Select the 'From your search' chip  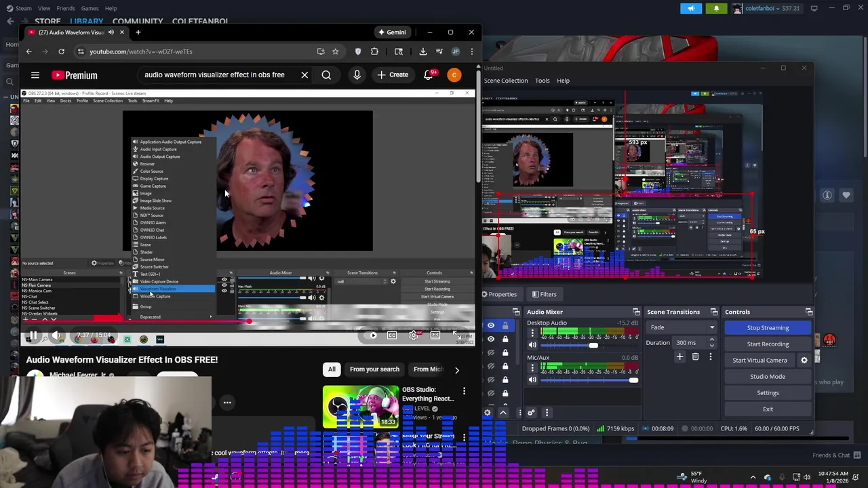374,369
